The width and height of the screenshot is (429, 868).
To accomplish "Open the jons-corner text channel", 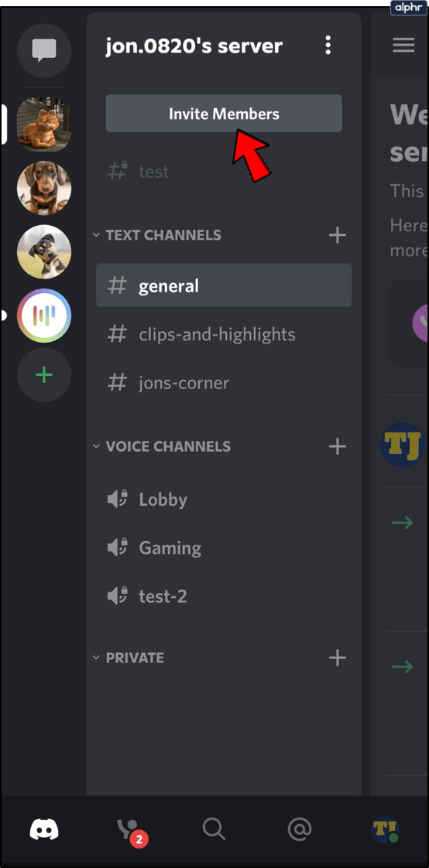I will (x=224, y=382).
